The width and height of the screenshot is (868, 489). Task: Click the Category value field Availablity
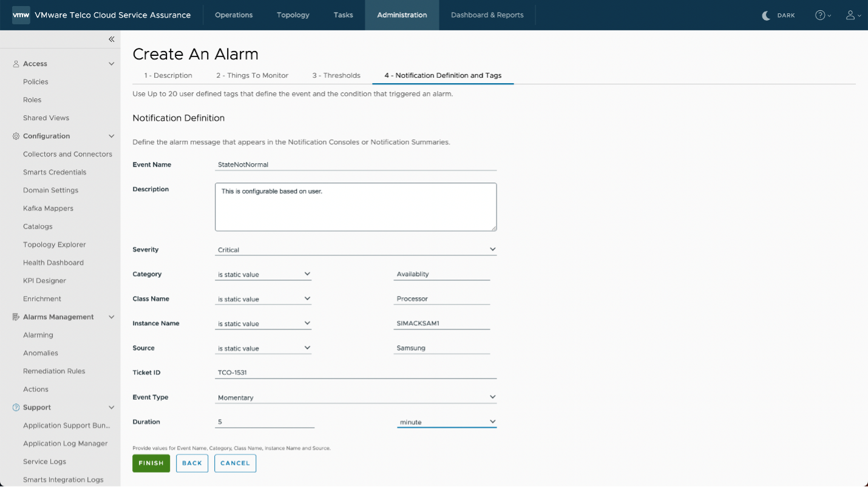coord(442,274)
